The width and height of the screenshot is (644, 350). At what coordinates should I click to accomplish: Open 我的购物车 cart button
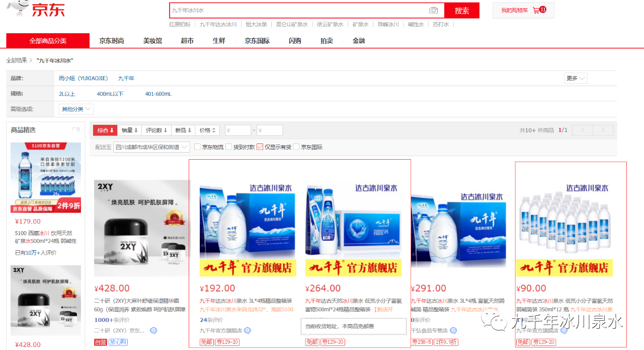coord(523,11)
